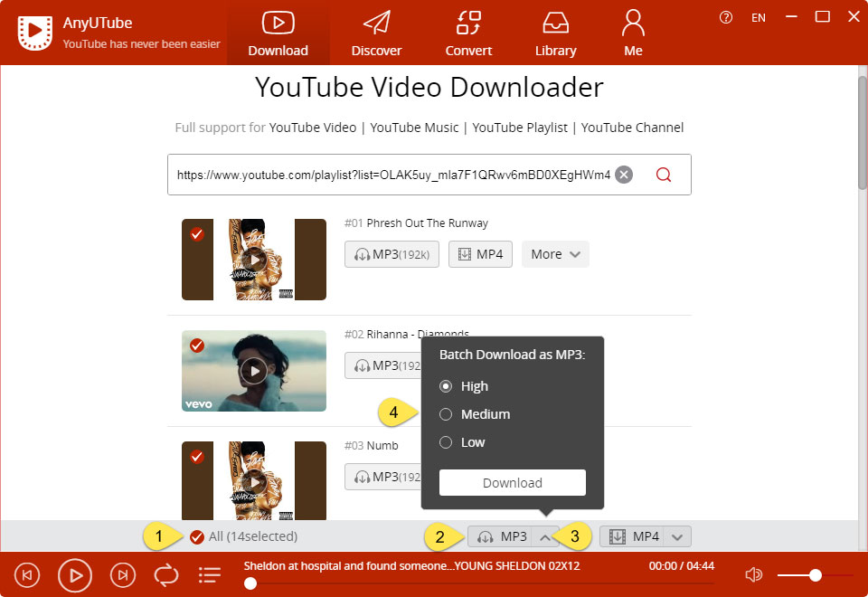
Task: Download Phresh Out The Runway as MP3(192k)
Action: click(392, 254)
